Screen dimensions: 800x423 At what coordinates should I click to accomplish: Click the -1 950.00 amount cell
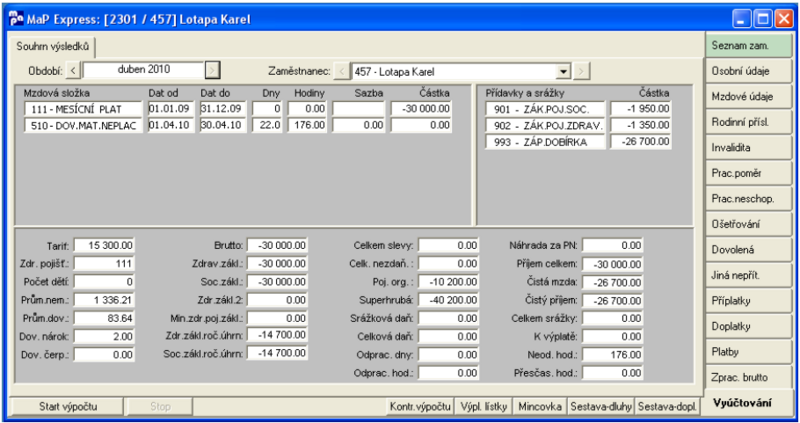(x=641, y=109)
